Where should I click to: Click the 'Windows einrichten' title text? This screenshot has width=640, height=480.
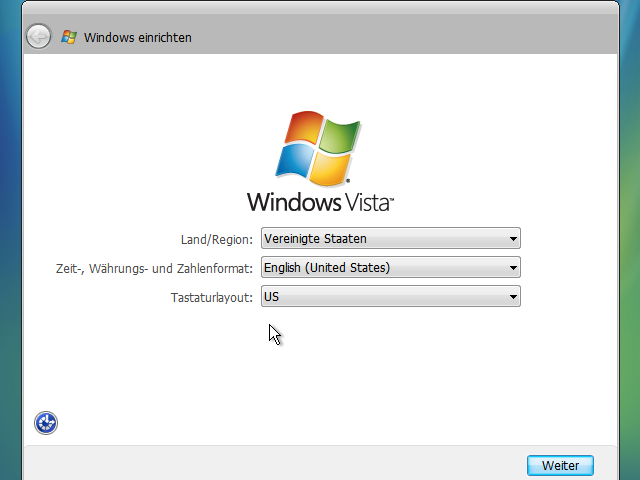point(138,38)
